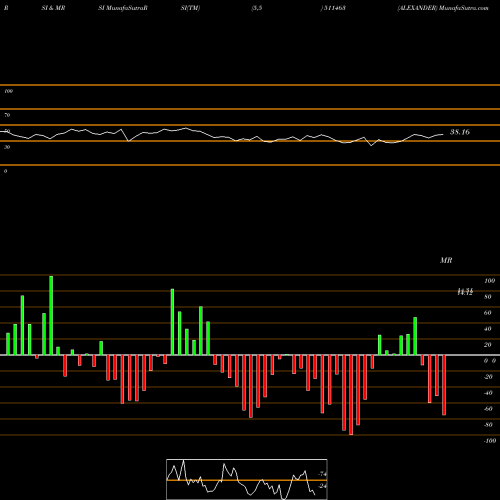Click the SI & MR header text

tap(53, 8)
